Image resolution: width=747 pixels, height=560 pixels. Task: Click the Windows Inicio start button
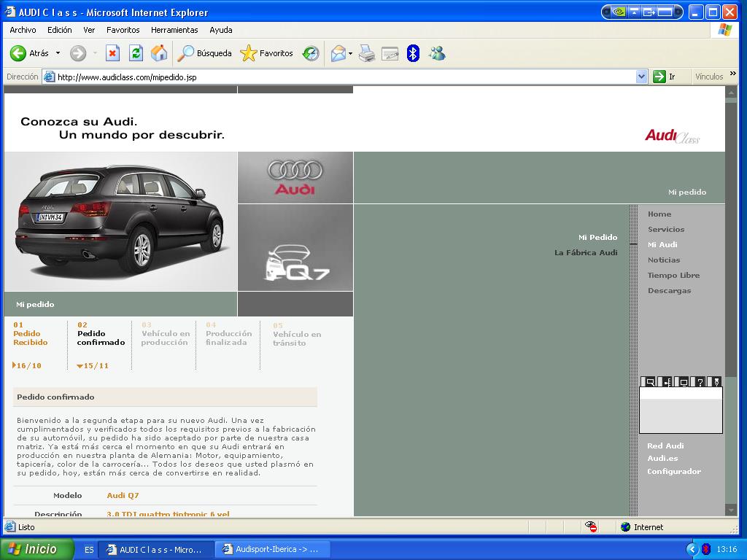click(x=37, y=549)
